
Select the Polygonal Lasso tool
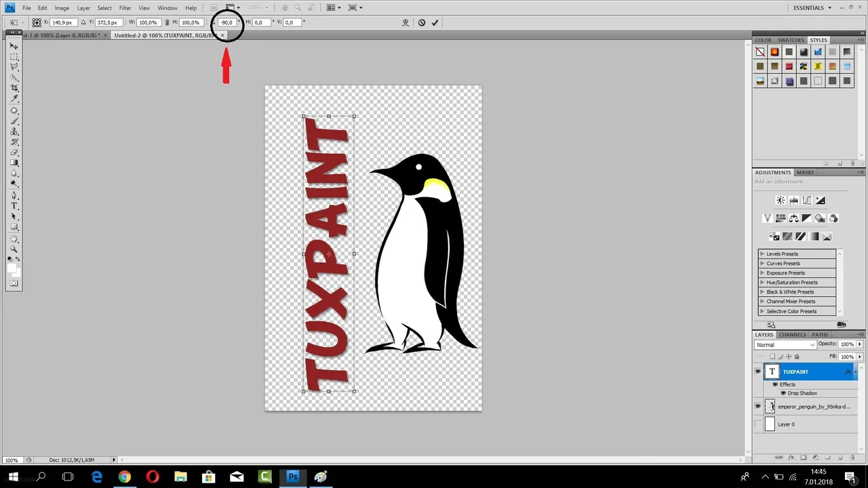14,66
